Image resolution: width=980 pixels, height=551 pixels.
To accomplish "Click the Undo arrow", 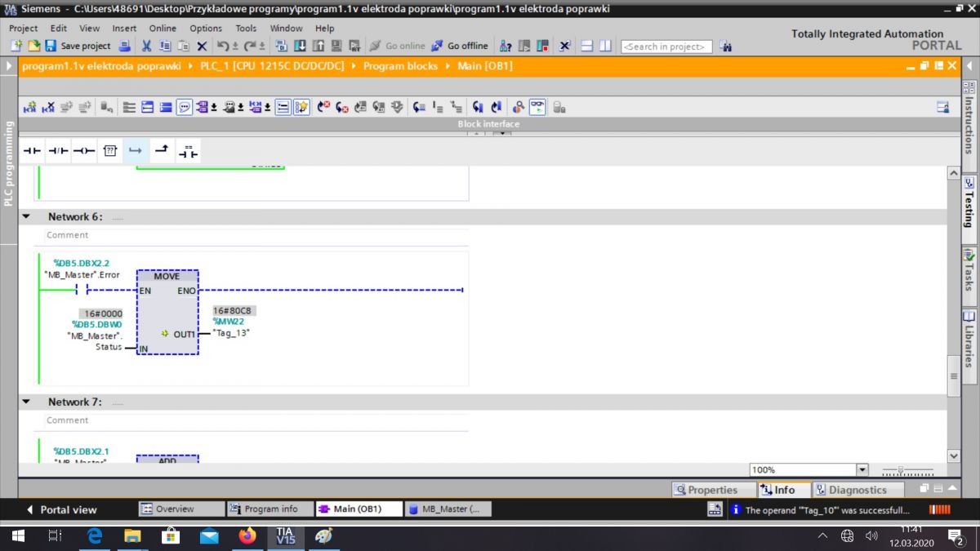I will 224,46.
